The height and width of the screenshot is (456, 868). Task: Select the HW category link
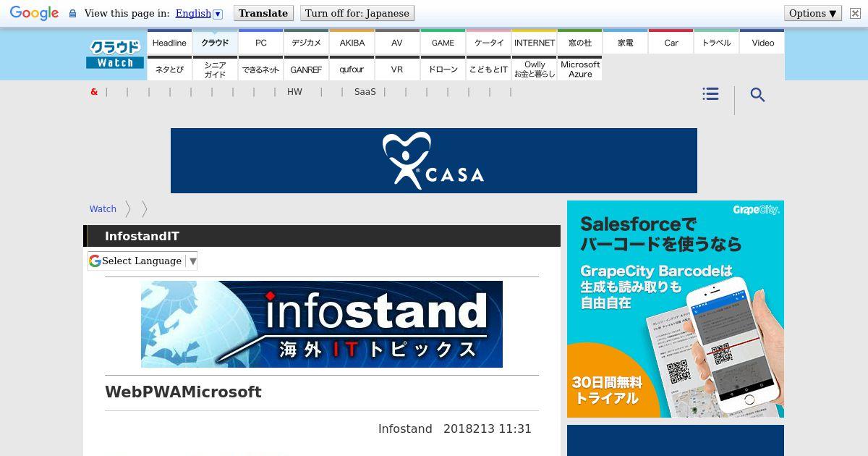[294, 92]
